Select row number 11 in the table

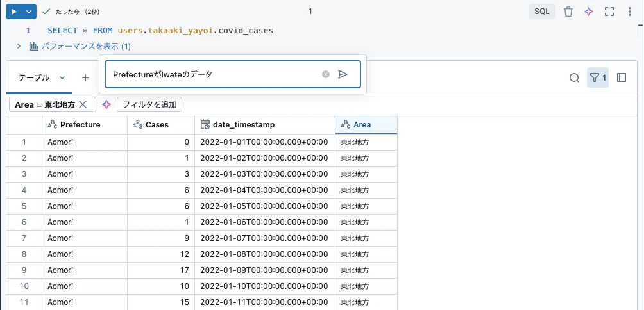click(24, 302)
